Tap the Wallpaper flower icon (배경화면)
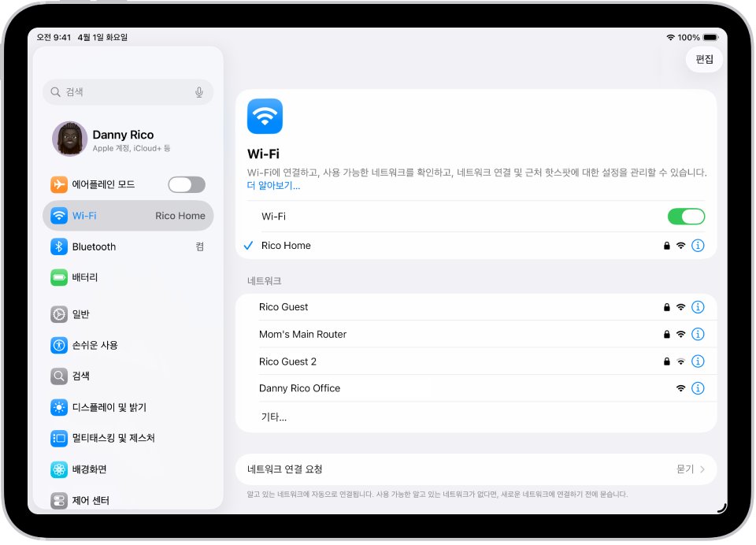The image size is (756, 545). point(59,469)
